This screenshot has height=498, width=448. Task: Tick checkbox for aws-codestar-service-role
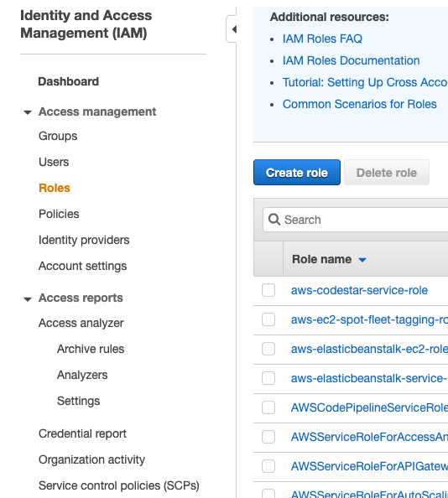click(268, 290)
